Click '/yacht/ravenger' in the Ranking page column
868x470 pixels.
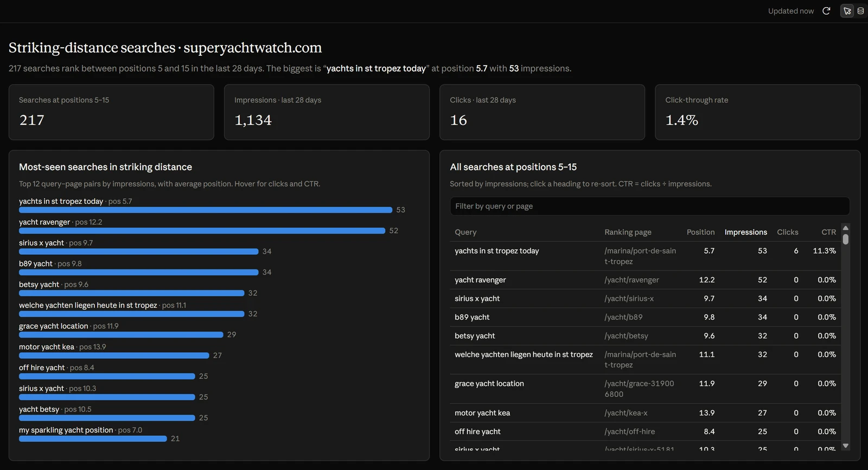click(631, 280)
